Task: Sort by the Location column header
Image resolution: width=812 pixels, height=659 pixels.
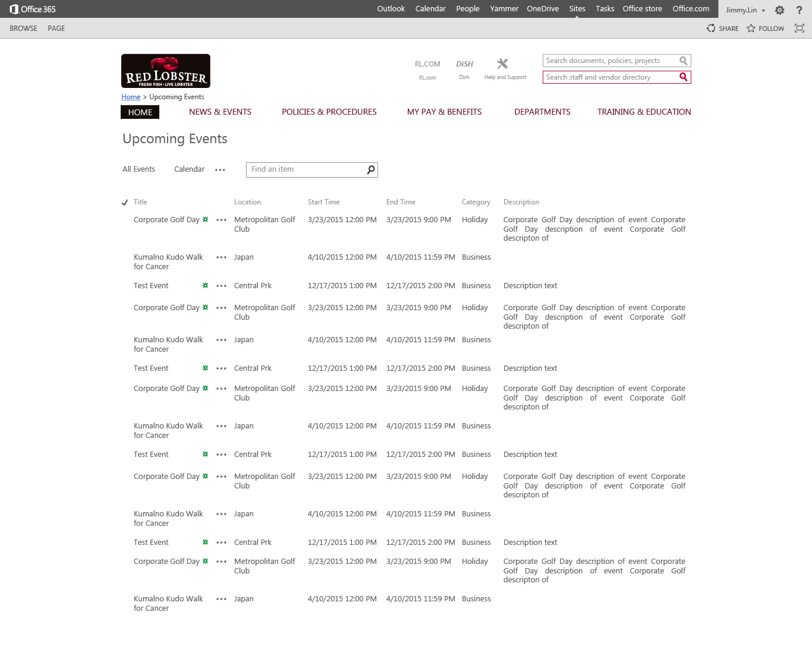Action: pyautogui.click(x=247, y=202)
